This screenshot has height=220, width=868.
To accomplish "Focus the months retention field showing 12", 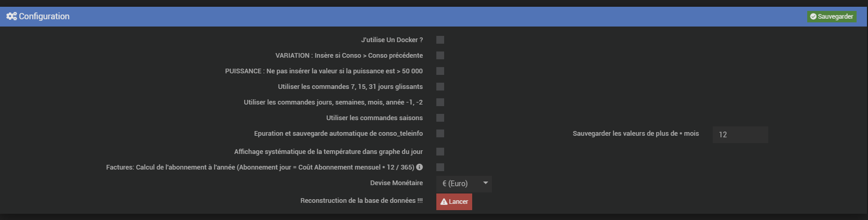I will [x=740, y=135].
